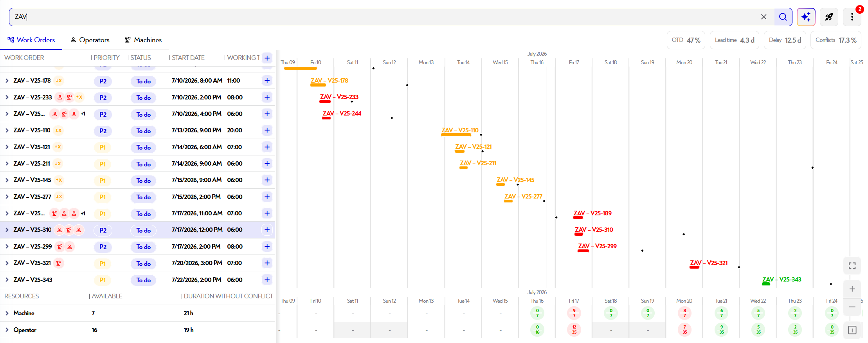This screenshot has width=868, height=343.
Task: Switch to Machines tab
Action: coord(143,40)
